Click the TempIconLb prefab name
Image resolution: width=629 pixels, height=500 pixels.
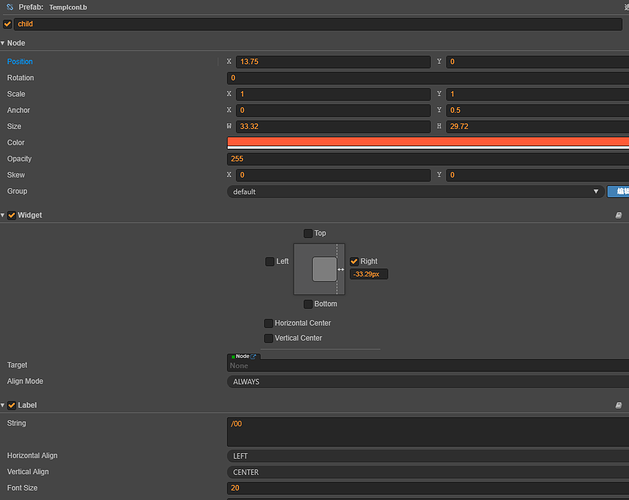point(68,7)
